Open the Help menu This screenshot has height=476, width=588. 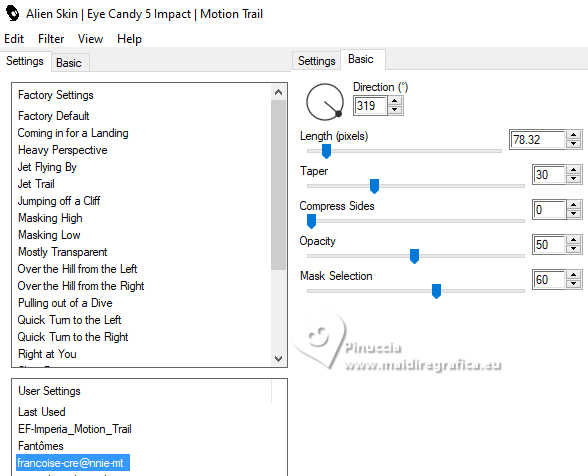coord(129,39)
